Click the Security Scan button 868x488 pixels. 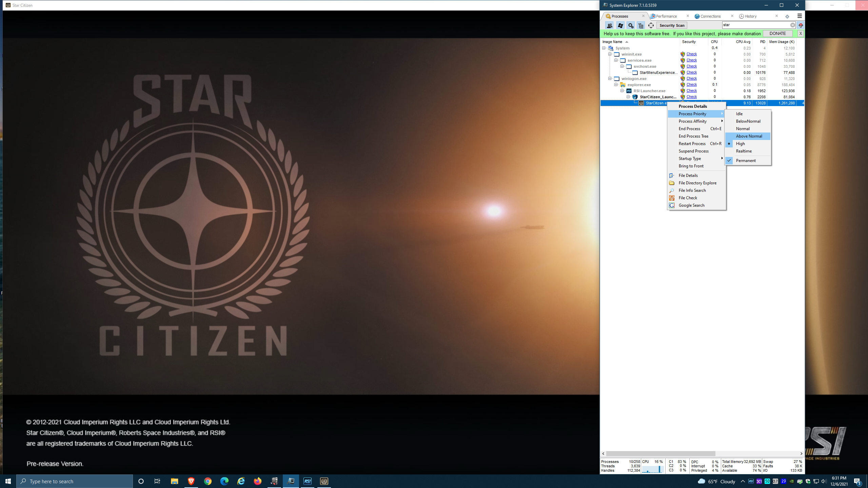(672, 25)
